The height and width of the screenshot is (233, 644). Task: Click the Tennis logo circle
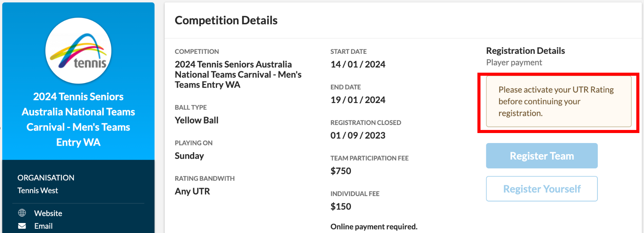pyautogui.click(x=78, y=51)
